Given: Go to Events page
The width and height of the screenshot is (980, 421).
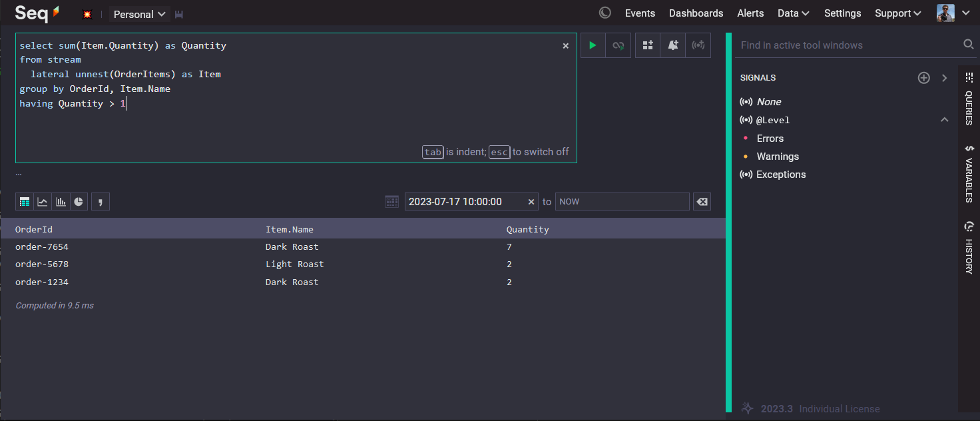Looking at the screenshot, I should coord(640,13).
